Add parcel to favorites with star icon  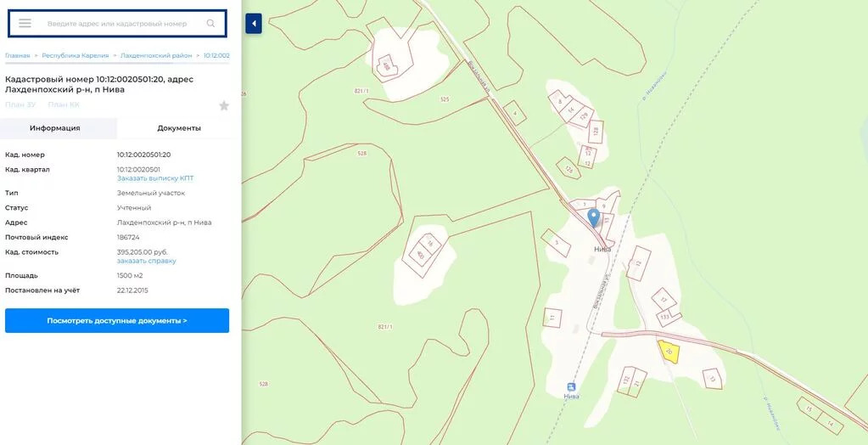click(x=224, y=105)
